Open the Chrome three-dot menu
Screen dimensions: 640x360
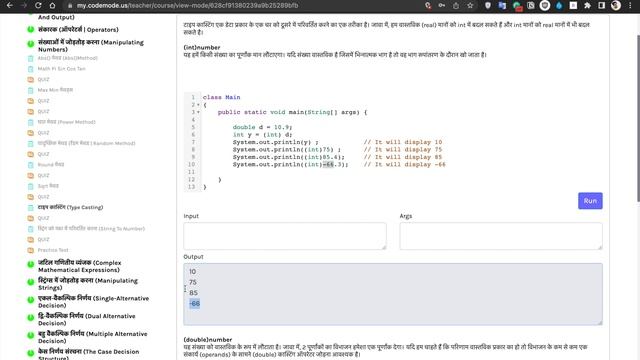[x=630, y=5]
